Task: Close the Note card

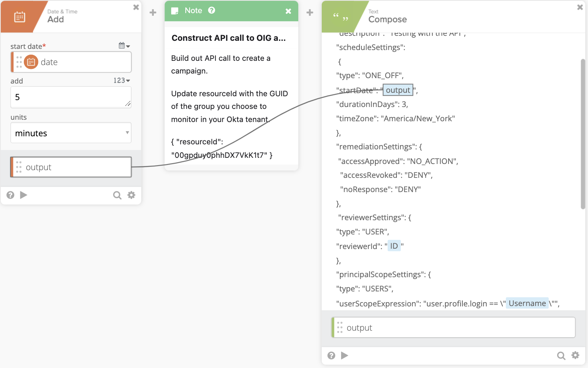Action: 288,11
